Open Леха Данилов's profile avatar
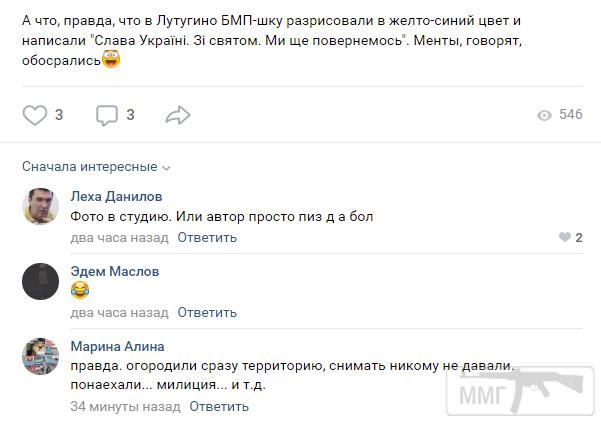This screenshot has width=601, height=421. [40, 205]
